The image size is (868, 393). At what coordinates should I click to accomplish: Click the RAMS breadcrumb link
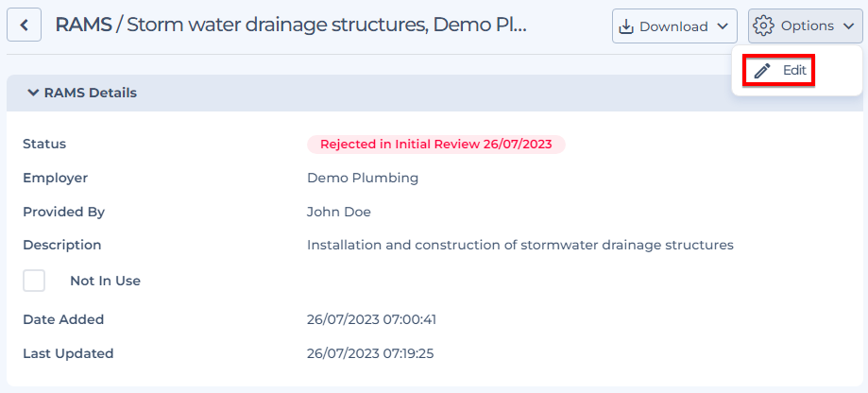(x=83, y=25)
